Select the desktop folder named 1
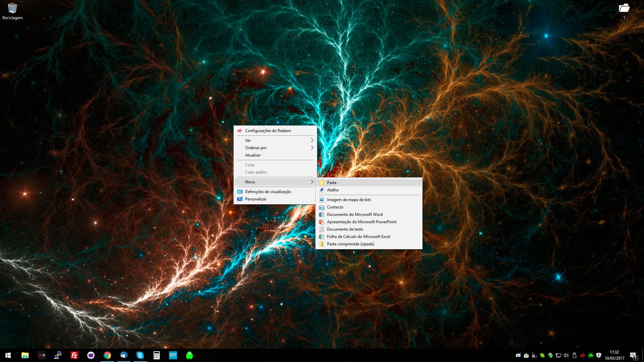 pyautogui.click(x=624, y=11)
